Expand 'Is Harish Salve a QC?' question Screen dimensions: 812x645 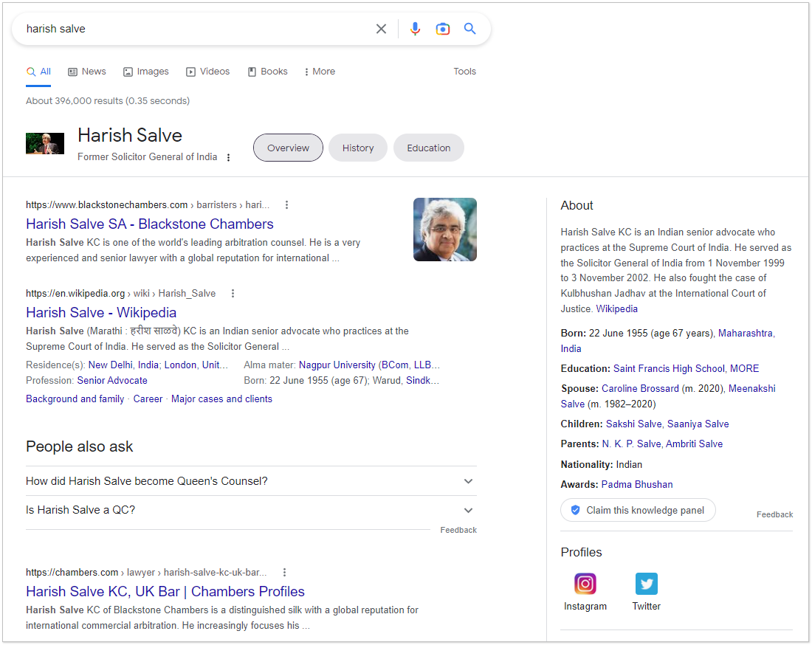tap(251, 511)
